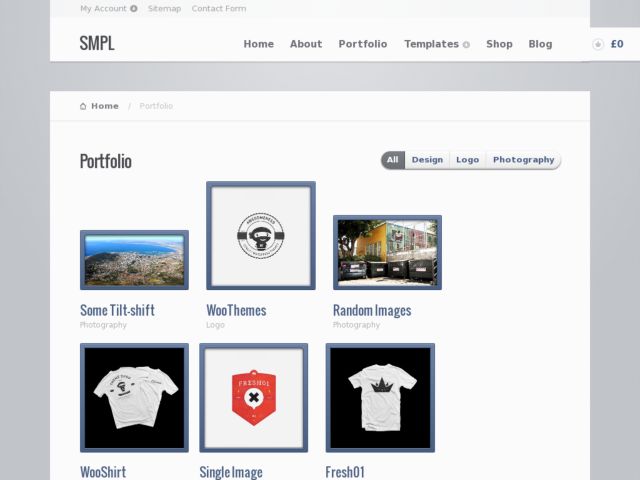Image resolution: width=640 pixels, height=480 pixels.
Task: Click the home icon in breadcrumb
Action: [83, 106]
